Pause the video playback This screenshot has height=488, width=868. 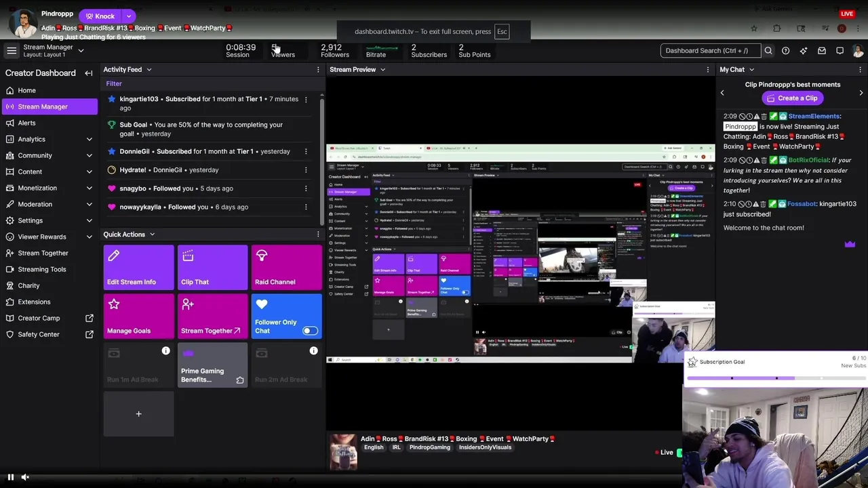click(x=10, y=477)
